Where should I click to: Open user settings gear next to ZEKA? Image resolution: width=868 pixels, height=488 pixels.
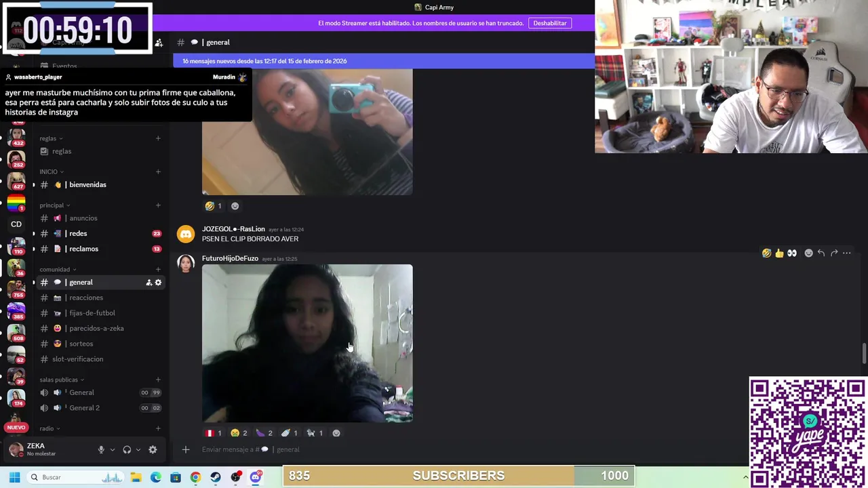[153, 449]
